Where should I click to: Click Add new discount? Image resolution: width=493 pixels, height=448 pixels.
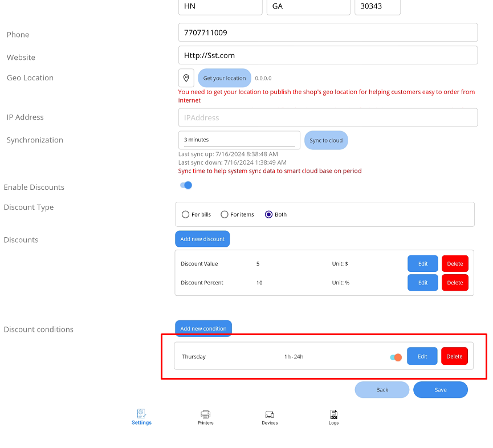coord(202,239)
